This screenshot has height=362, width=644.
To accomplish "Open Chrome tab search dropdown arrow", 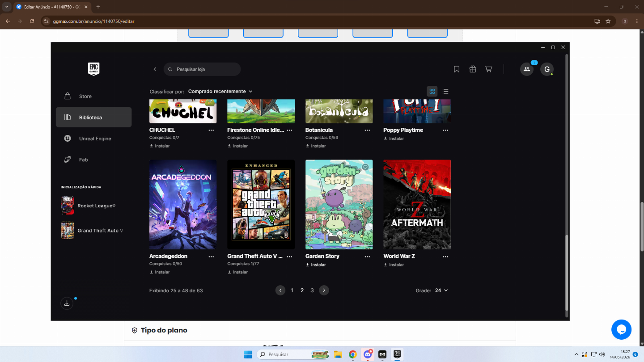I will click(x=7, y=7).
